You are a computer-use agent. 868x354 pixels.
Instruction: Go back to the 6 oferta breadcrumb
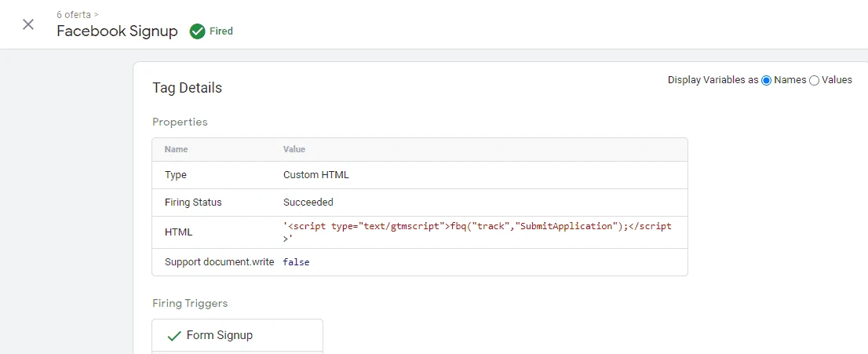coord(73,14)
